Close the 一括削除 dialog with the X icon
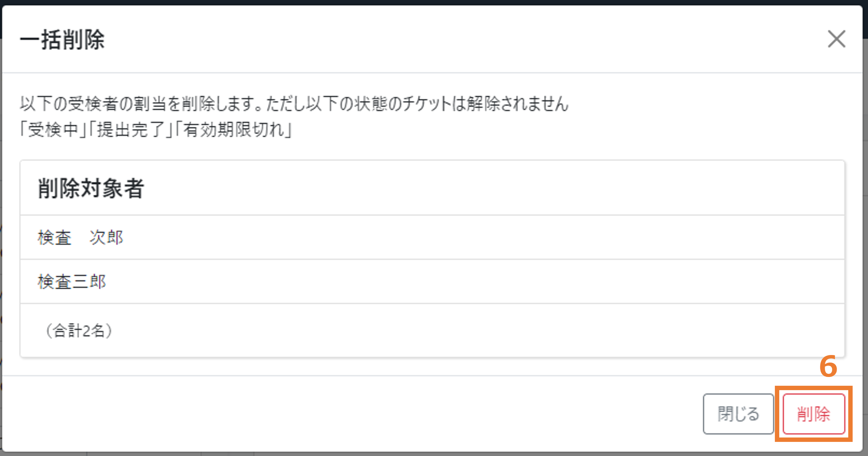Viewport: 868px width, 456px height. coord(837,39)
